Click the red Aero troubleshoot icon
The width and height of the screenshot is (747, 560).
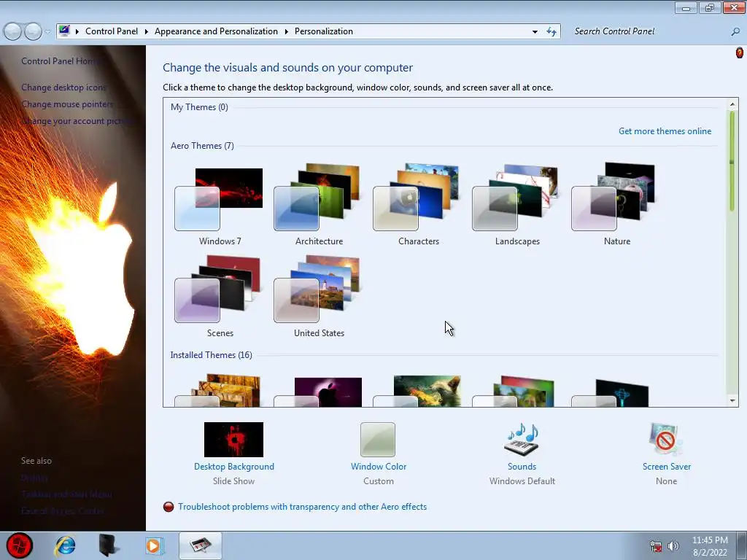click(169, 507)
